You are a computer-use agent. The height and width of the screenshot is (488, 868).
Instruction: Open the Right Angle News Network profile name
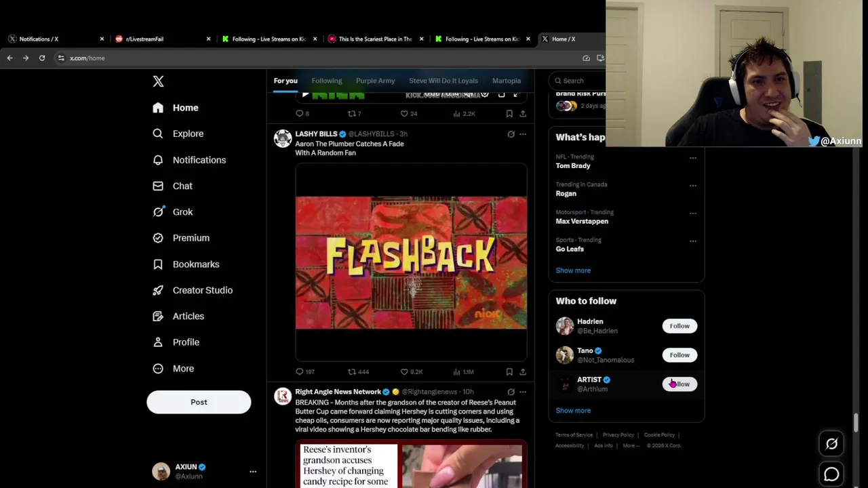click(338, 392)
